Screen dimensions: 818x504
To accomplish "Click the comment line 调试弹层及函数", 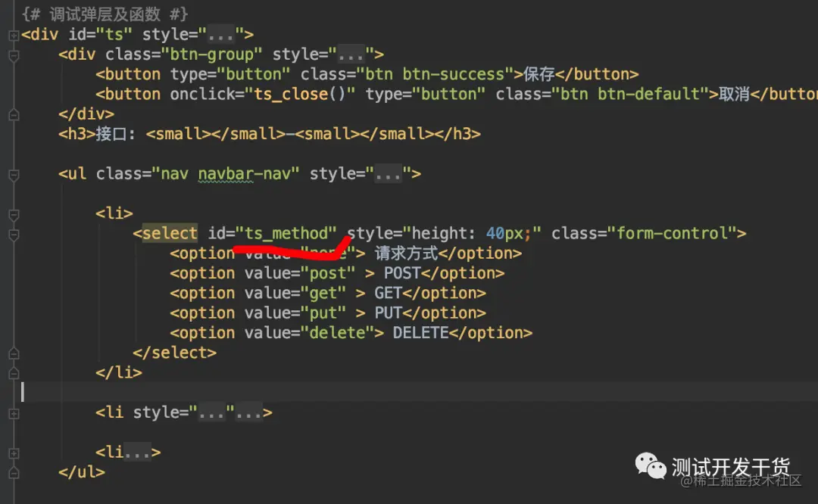I will 105,14.
